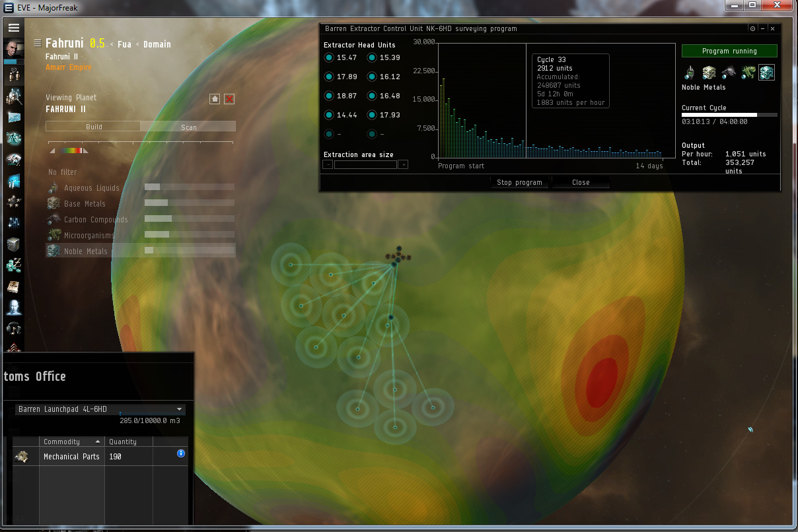Open the wallet icon in sidebar

pyautogui.click(x=13, y=265)
